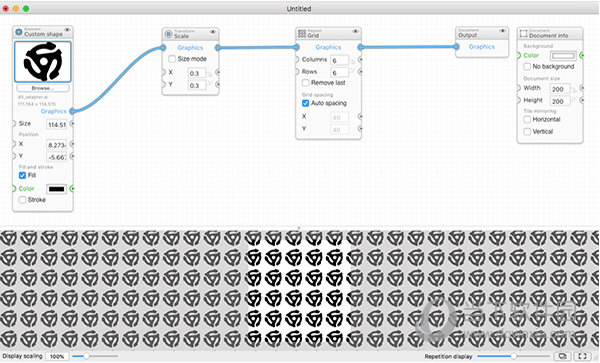Click link icon next to Columns and Rows

click(352, 66)
